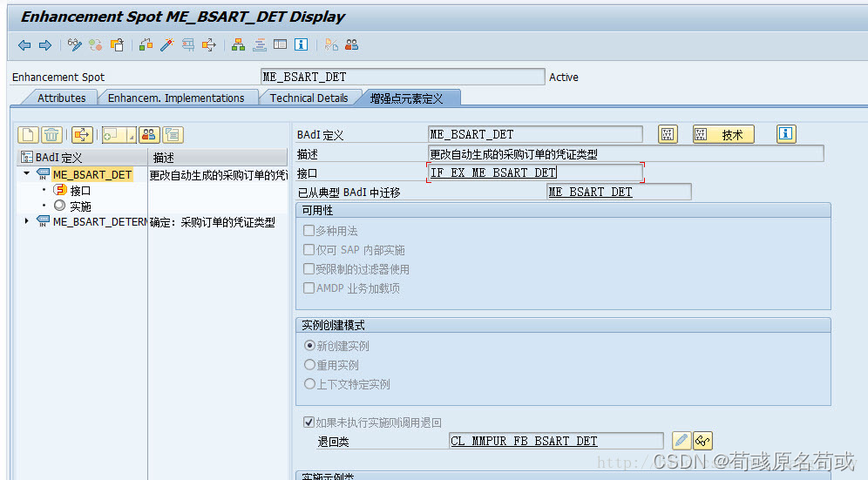868x480 pixels.
Task: Select 重用实例 radio button
Action: pyautogui.click(x=310, y=365)
